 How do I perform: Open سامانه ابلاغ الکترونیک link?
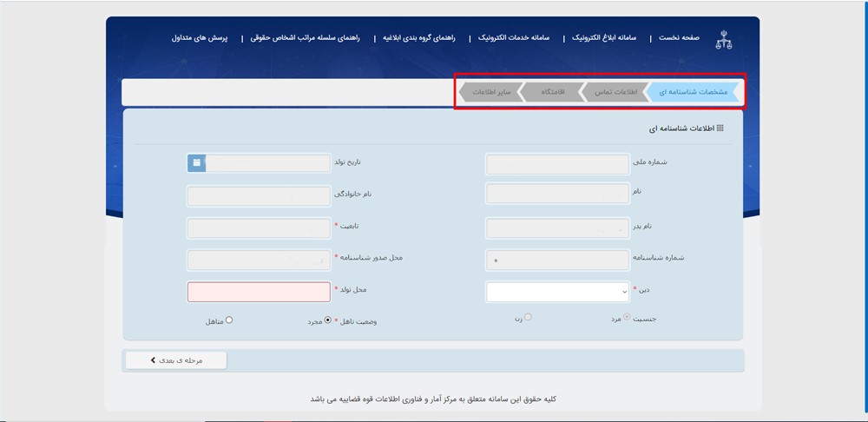click(607, 39)
